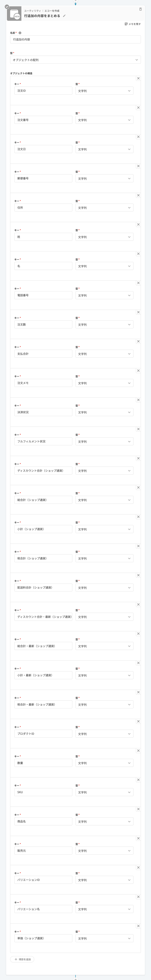Open the type dropdown for 決済状況 key
The width and height of the screenshot is (151, 980).
click(x=104, y=412)
